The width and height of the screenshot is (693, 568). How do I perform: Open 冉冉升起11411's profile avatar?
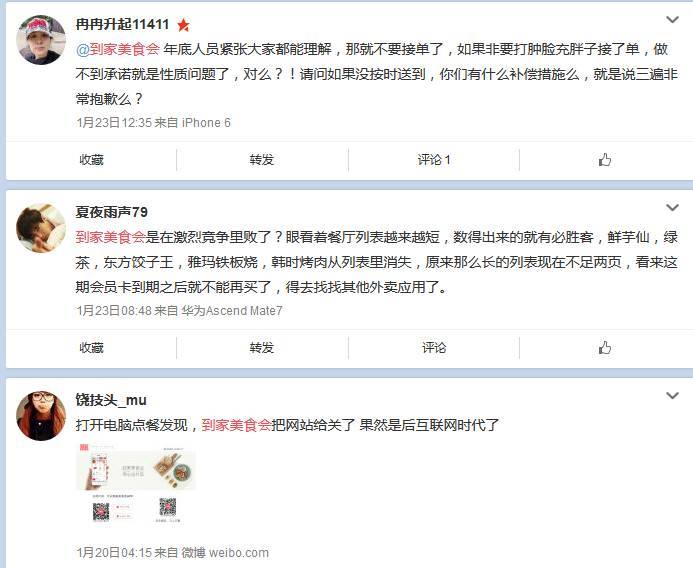[41, 40]
